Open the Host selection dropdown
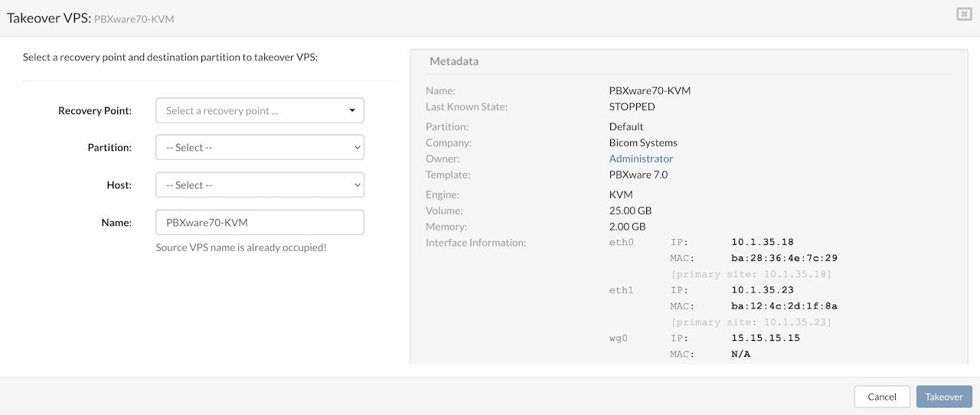This screenshot has width=980, height=415. pos(260,185)
